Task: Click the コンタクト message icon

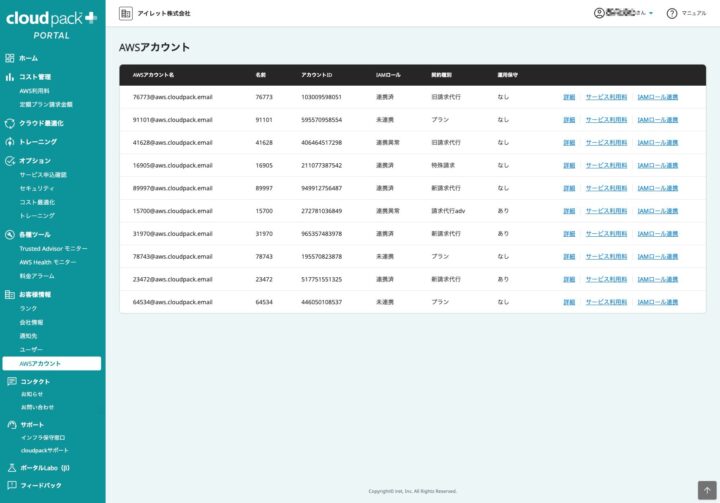Action: coord(11,381)
